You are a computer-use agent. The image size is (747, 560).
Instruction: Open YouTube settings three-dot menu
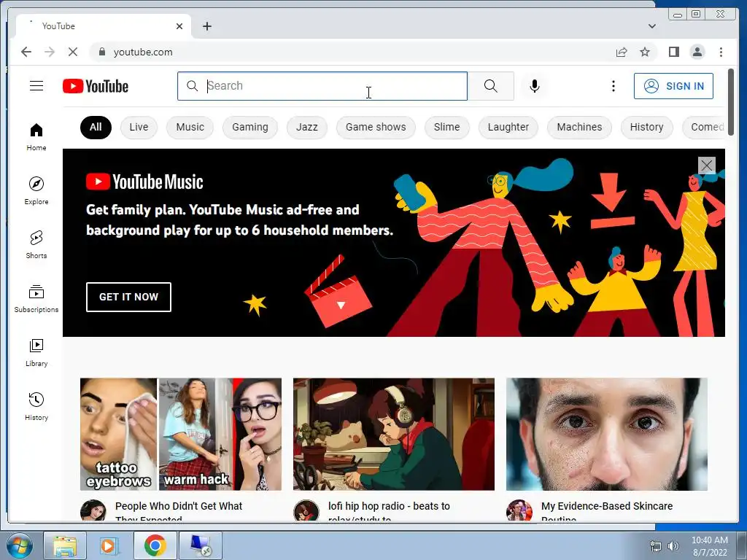613,86
